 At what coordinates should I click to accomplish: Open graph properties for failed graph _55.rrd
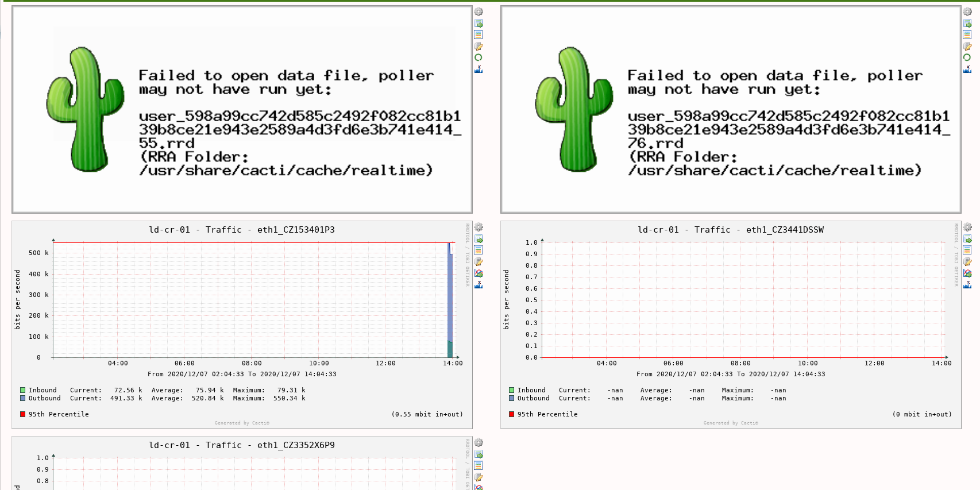coord(479,34)
